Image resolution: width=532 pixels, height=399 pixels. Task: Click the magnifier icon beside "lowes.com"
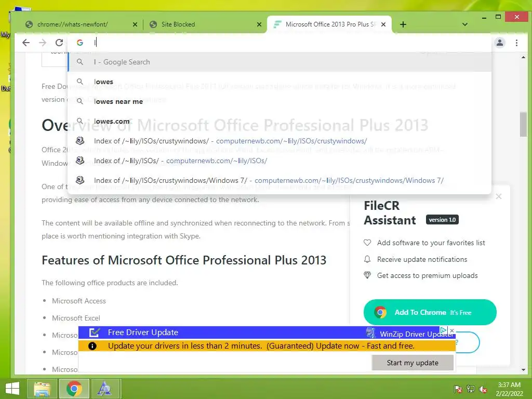point(80,121)
